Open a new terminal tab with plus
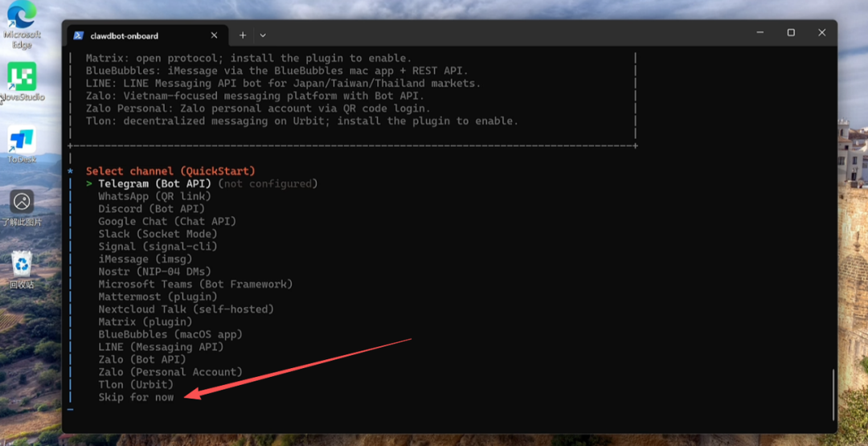The height and width of the screenshot is (446, 868). click(243, 35)
